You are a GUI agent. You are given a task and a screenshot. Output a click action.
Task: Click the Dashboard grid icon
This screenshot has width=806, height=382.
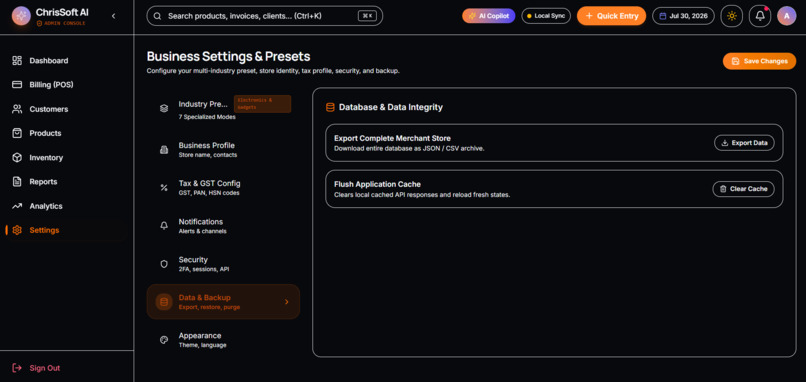[x=17, y=61]
